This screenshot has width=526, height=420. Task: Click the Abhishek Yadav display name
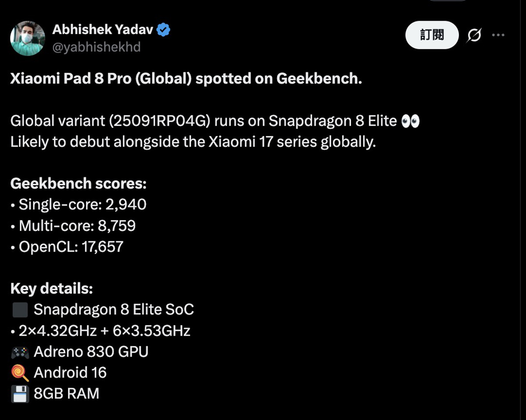coord(102,30)
